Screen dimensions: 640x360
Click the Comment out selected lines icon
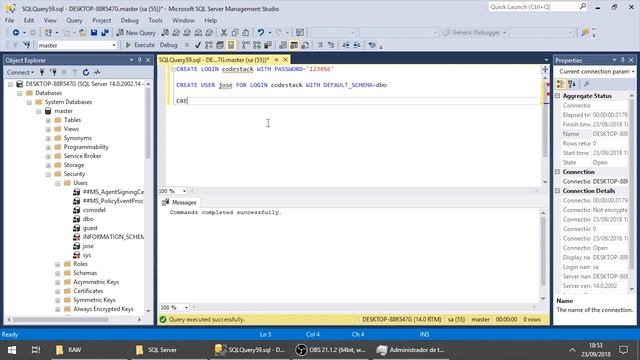(x=320, y=45)
